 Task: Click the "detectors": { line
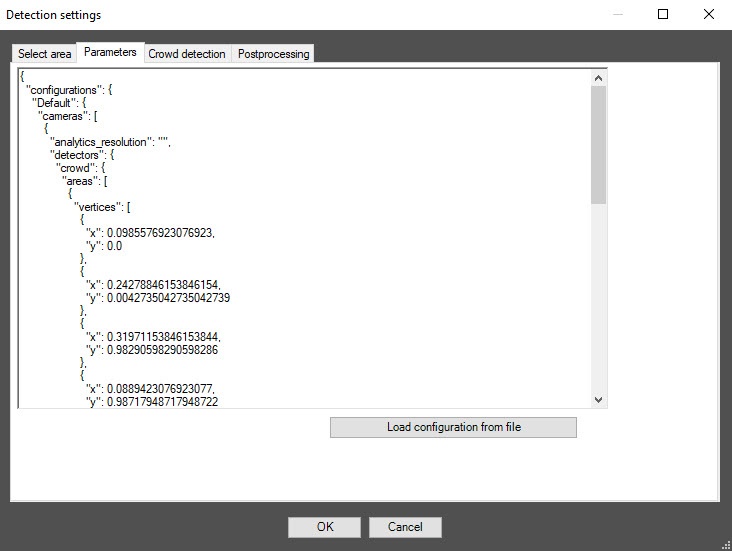[82, 155]
